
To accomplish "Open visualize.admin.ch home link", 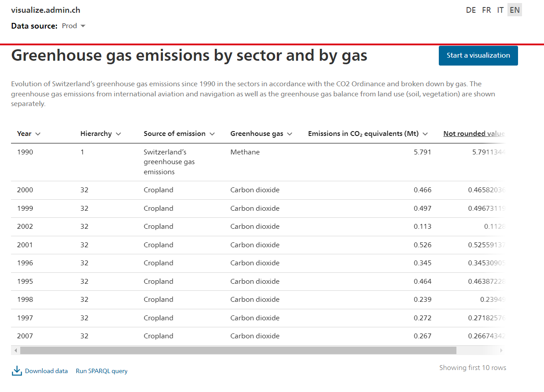I will pyautogui.click(x=46, y=10).
